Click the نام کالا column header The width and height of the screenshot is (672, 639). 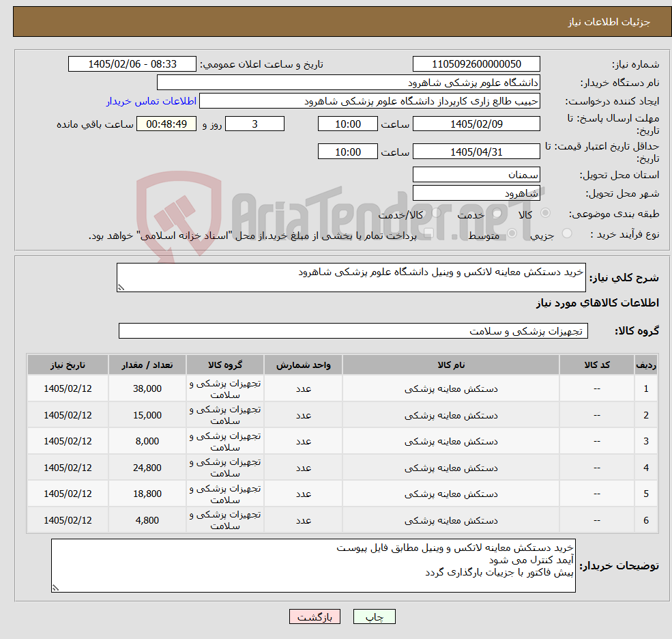pyautogui.click(x=451, y=365)
